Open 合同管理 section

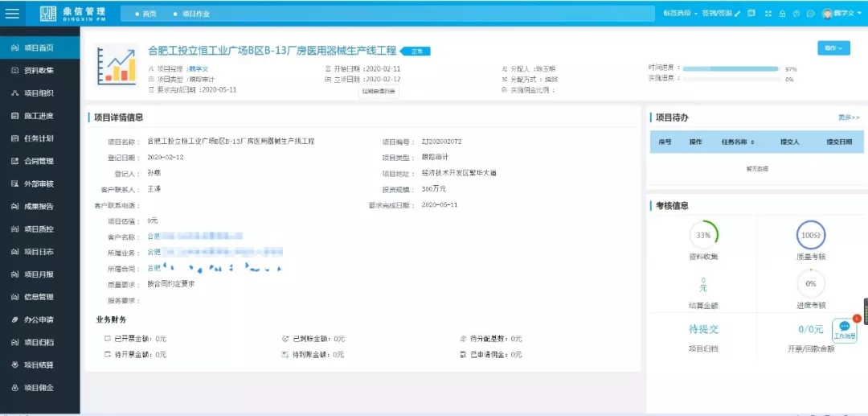click(40, 161)
